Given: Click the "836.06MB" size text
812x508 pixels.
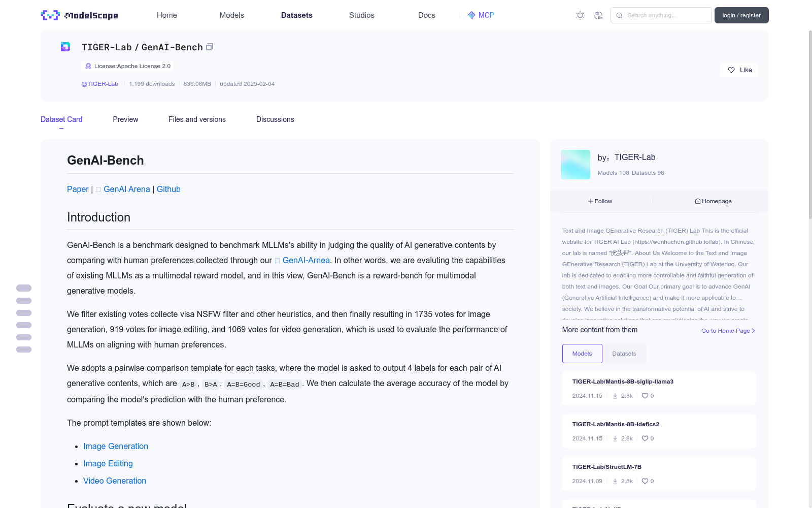Looking at the screenshot, I should [x=197, y=84].
